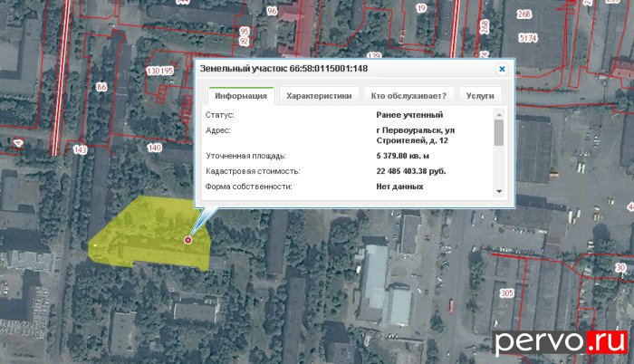Image resolution: width=634 pixels, height=364 pixels.
Task: Close the land parcel info popup
Action: tap(502, 69)
